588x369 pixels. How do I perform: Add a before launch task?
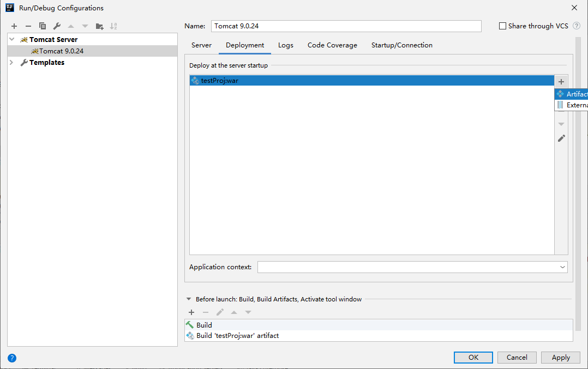click(x=191, y=312)
